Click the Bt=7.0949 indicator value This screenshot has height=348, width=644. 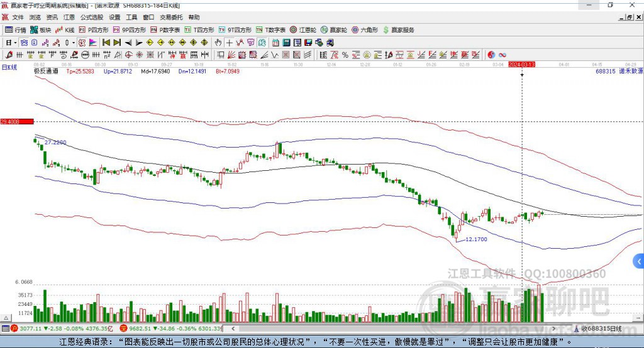(228, 71)
